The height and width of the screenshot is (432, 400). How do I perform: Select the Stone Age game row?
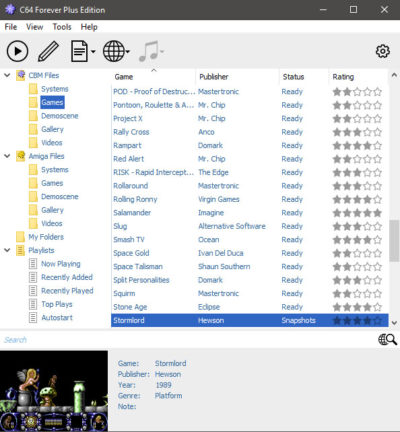coord(250,307)
